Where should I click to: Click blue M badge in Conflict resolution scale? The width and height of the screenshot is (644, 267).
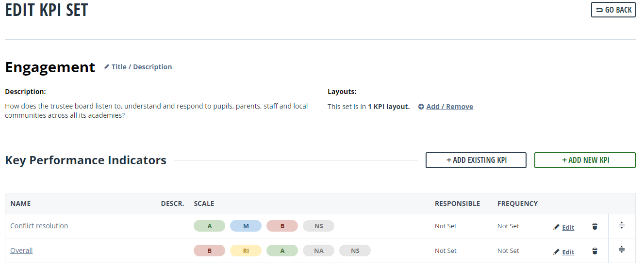[246, 226]
